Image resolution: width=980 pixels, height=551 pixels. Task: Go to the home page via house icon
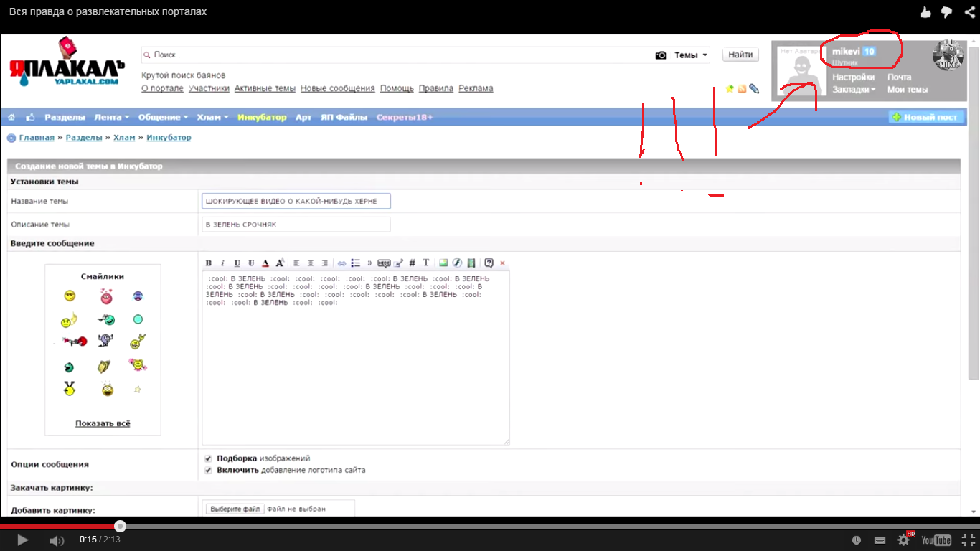(x=11, y=117)
